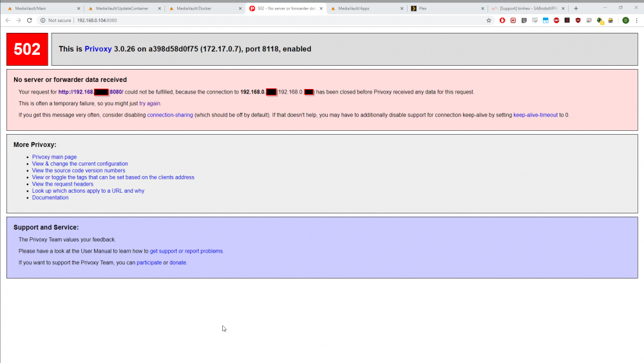Open the blue picture-in-picture extension icon
Screen dimensions: 644x363
click(x=545, y=20)
